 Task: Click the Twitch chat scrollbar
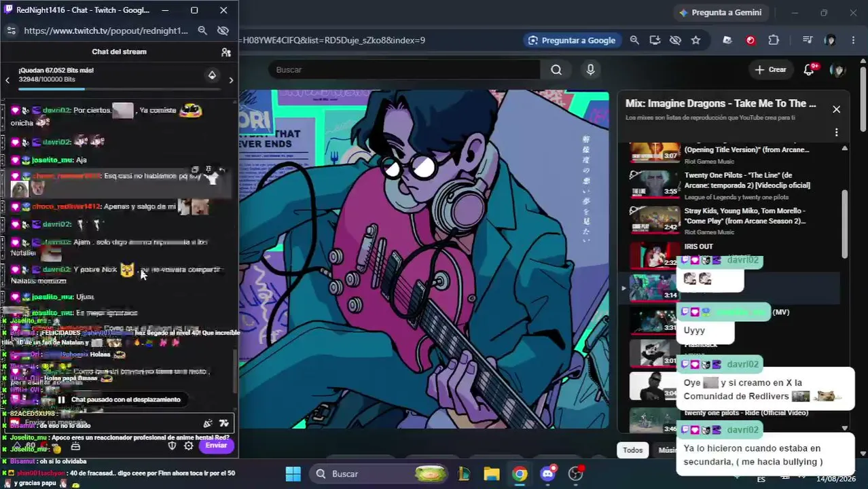tap(236, 370)
